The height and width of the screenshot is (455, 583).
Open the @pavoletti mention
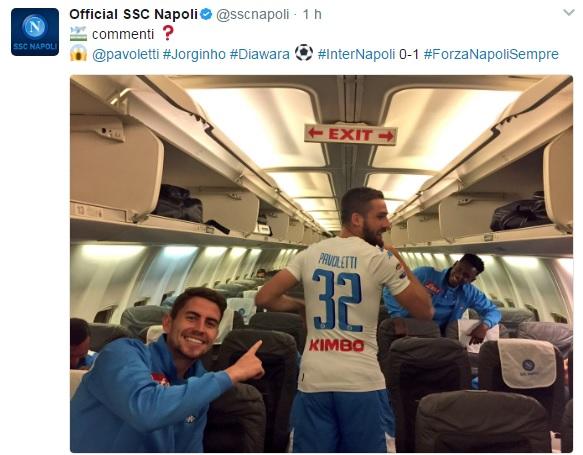pyautogui.click(x=126, y=54)
